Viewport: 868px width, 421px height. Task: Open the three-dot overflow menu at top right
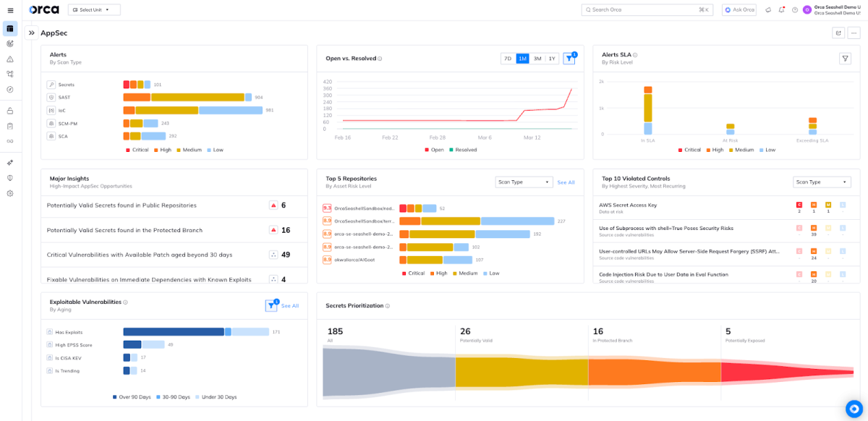pos(856,33)
